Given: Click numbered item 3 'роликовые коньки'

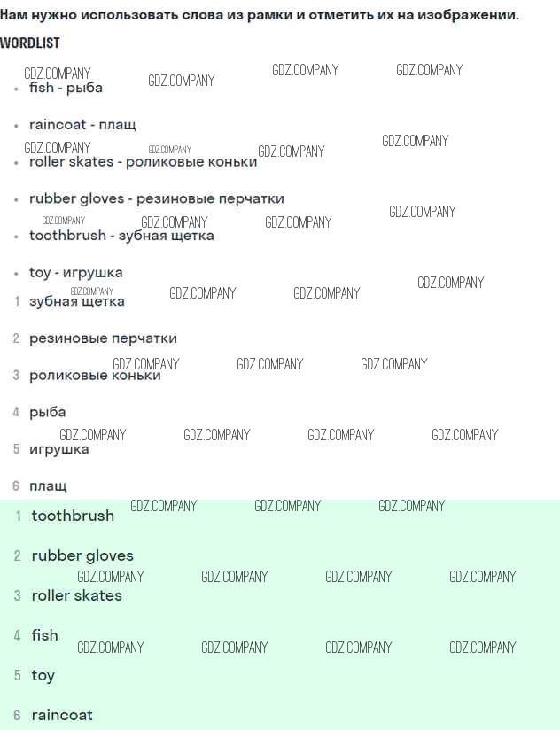Looking at the screenshot, I should click(95, 376).
